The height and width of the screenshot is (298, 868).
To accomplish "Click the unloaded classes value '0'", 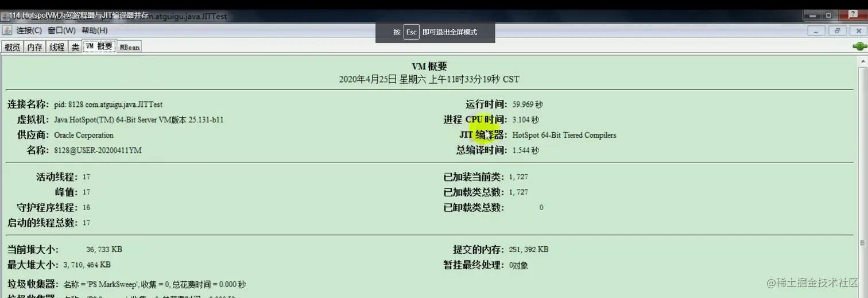I will [541, 207].
